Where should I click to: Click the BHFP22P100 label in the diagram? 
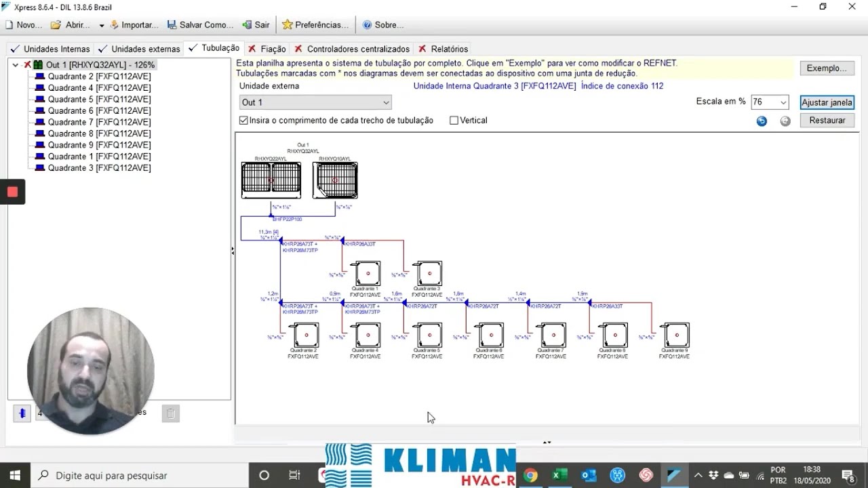[x=288, y=220]
